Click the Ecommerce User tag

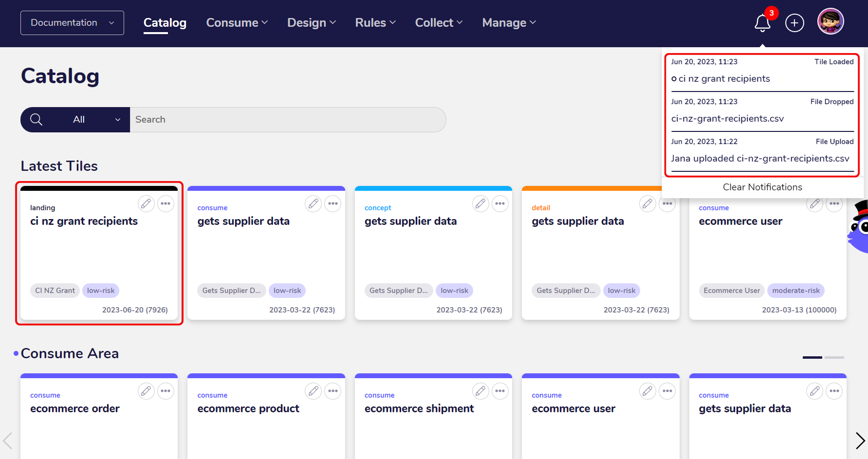[x=732, y=291]
